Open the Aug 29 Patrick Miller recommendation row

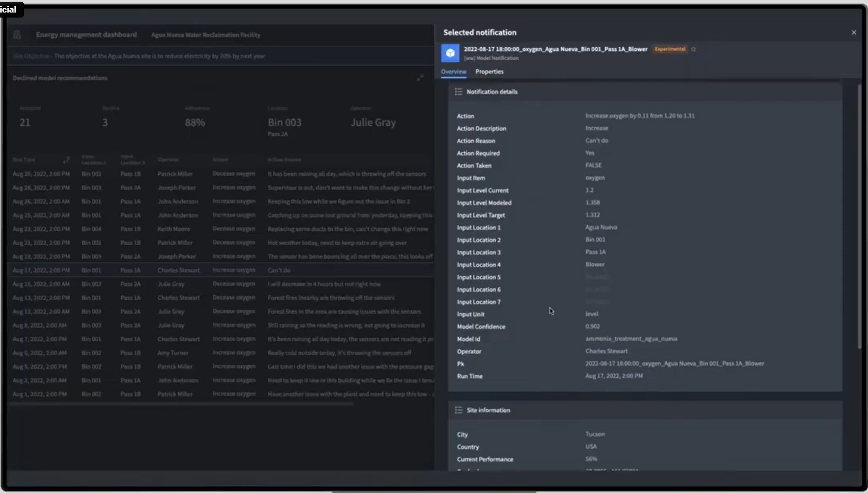[x=221, y=174]
